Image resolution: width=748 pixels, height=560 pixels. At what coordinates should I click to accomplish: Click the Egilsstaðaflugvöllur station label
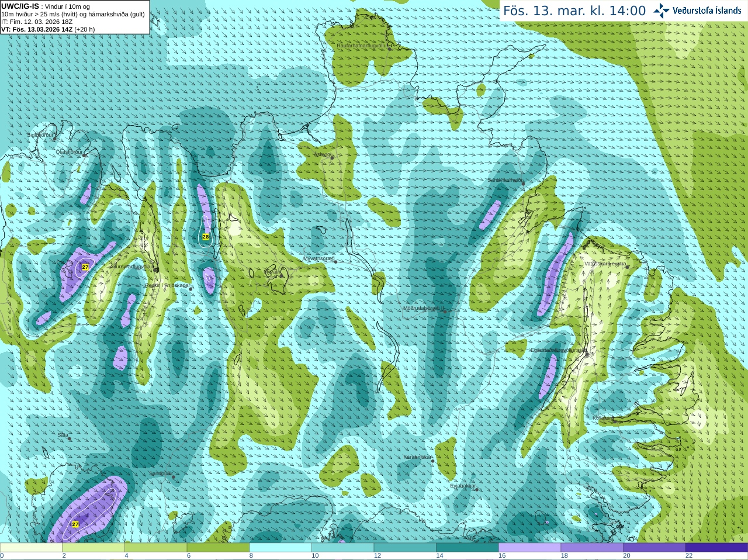558,350
